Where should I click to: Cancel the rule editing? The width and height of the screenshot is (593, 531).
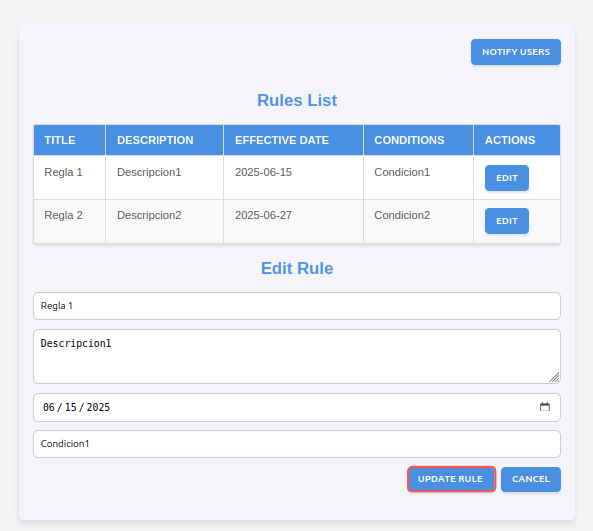[x=531, y=479]
